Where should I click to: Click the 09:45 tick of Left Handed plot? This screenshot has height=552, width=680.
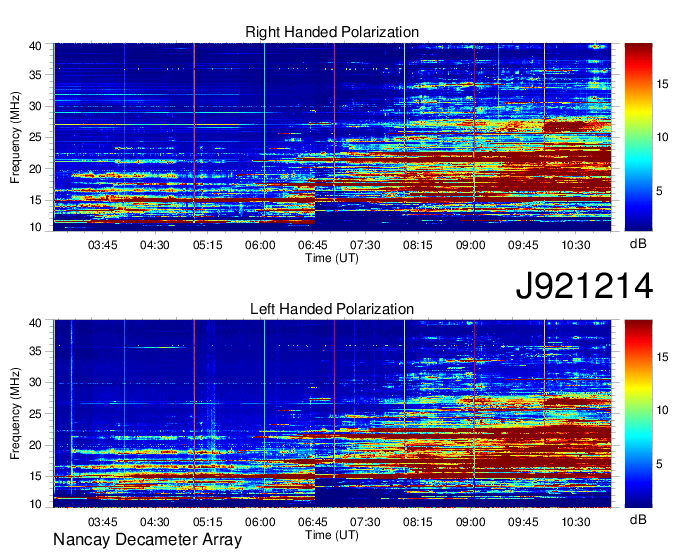[523, 522]
